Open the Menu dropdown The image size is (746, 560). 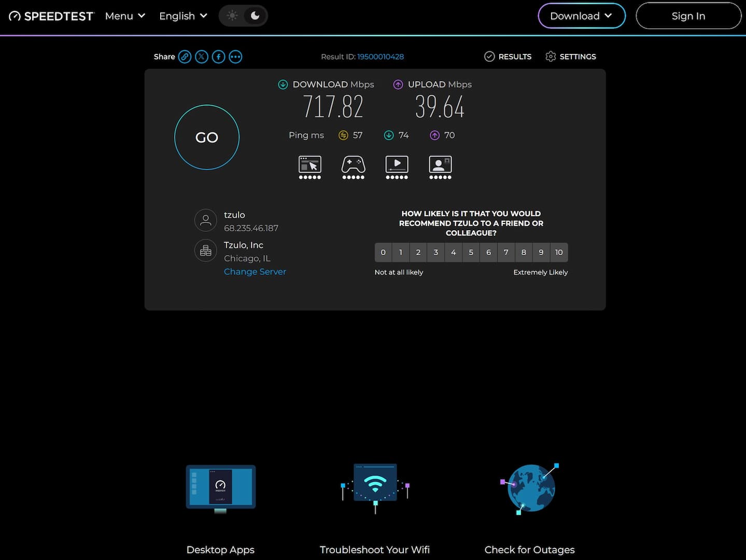point(125,16)
